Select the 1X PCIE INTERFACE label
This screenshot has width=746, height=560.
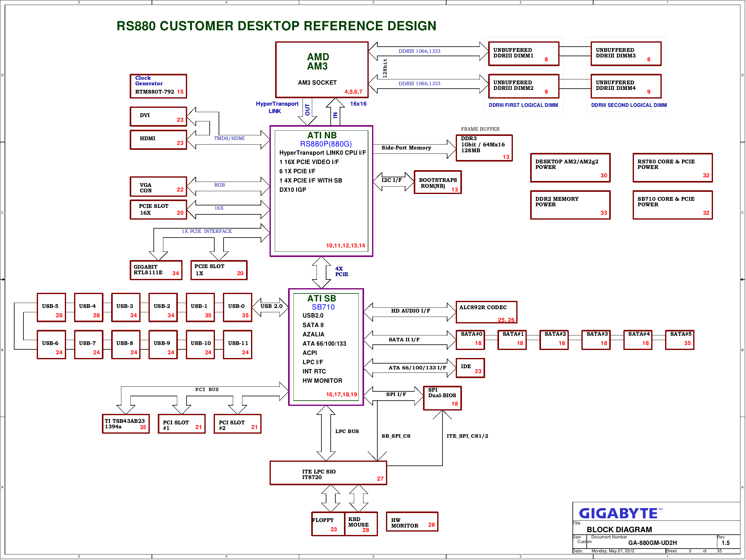click(x=207, y=231)
